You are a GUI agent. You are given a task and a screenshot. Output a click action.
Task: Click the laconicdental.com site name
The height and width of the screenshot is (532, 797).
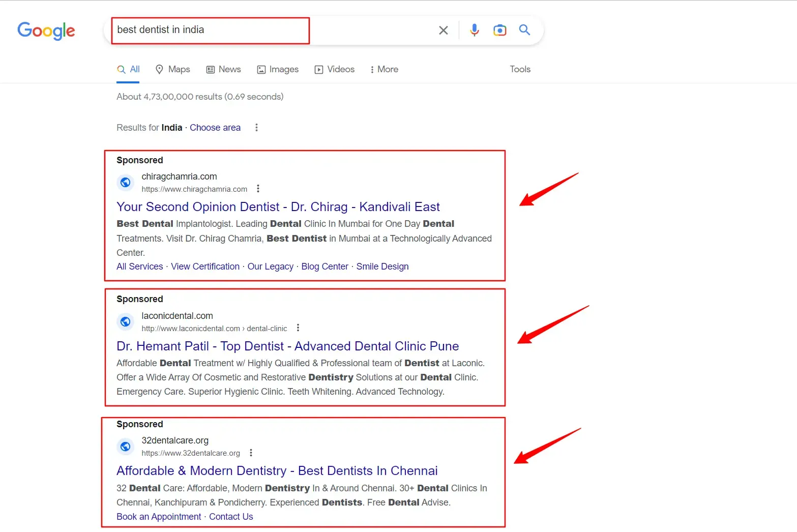click(x=177, y=316)
